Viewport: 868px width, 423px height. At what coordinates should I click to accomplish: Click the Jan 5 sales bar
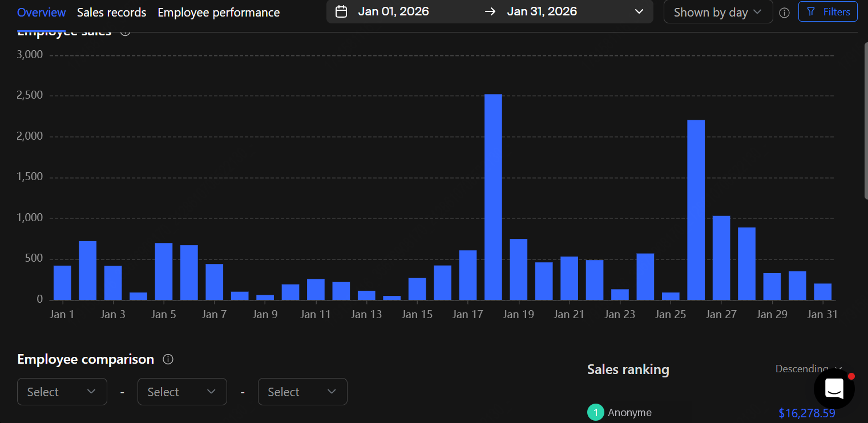coord(164,271)
